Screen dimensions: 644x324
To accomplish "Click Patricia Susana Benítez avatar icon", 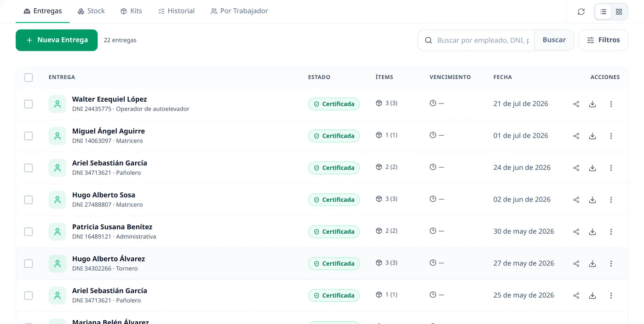I will (57, 231).
